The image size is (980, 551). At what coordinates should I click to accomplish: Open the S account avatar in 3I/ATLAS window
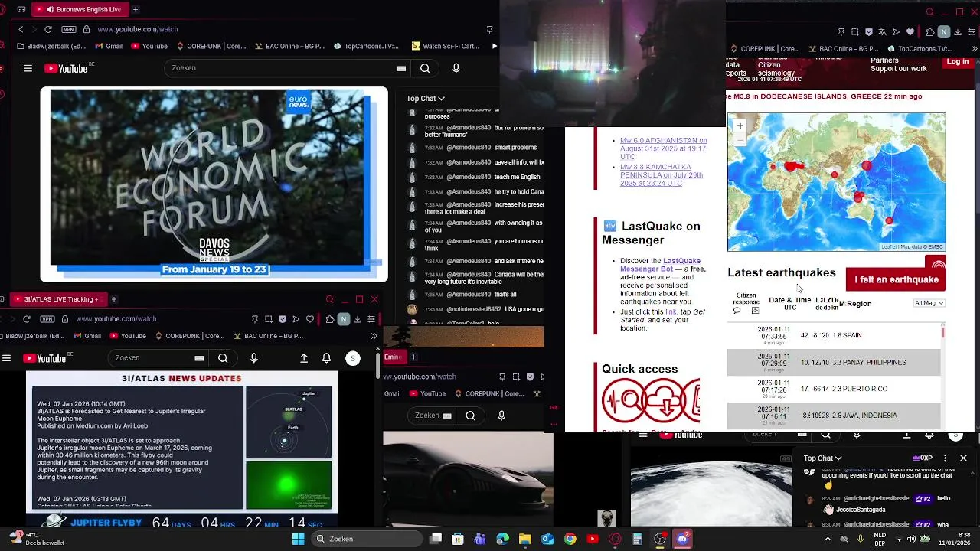point(353,357)
